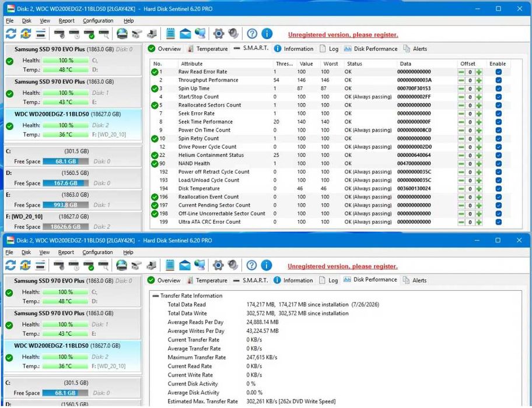The image size is (532, 408).
Task: Select WDC WD200EDGZ disk in S.M.A.R.T. window sidebar
Action: [x=73, y=124]
